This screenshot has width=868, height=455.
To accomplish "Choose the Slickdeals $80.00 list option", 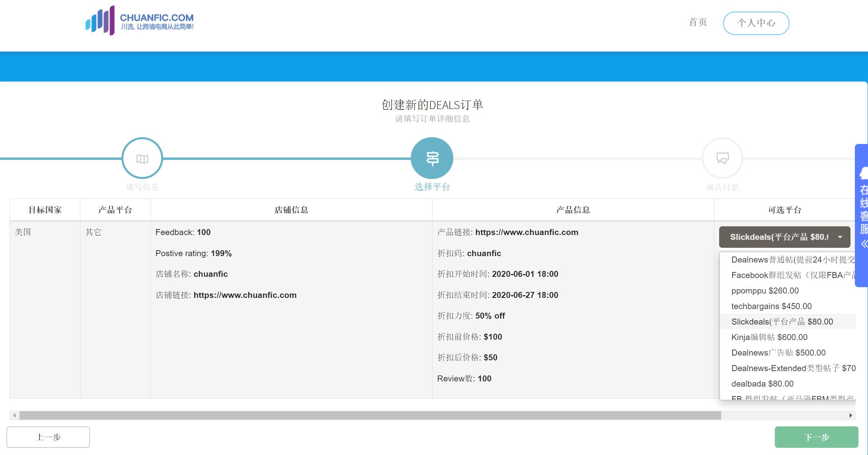I will point(788,322).
